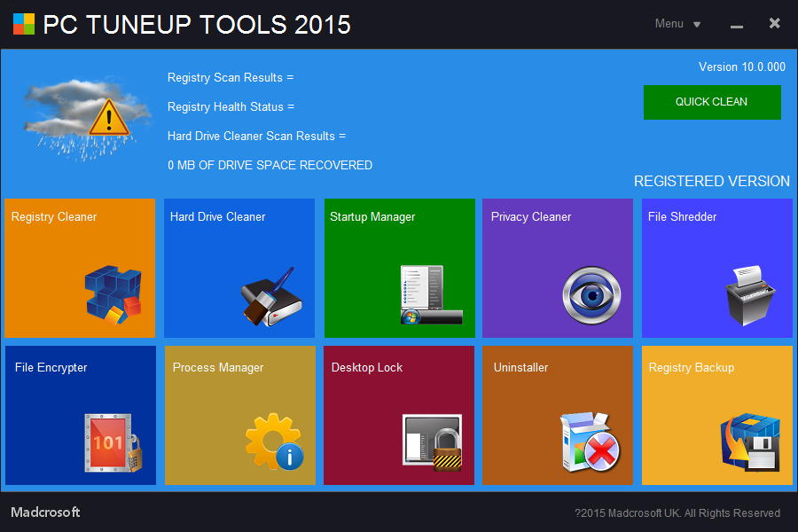The width and height of the screenshot is (798, 532).
Task: Open the Hard Drive Cleaner brush icon
Action: click(271, 296)
